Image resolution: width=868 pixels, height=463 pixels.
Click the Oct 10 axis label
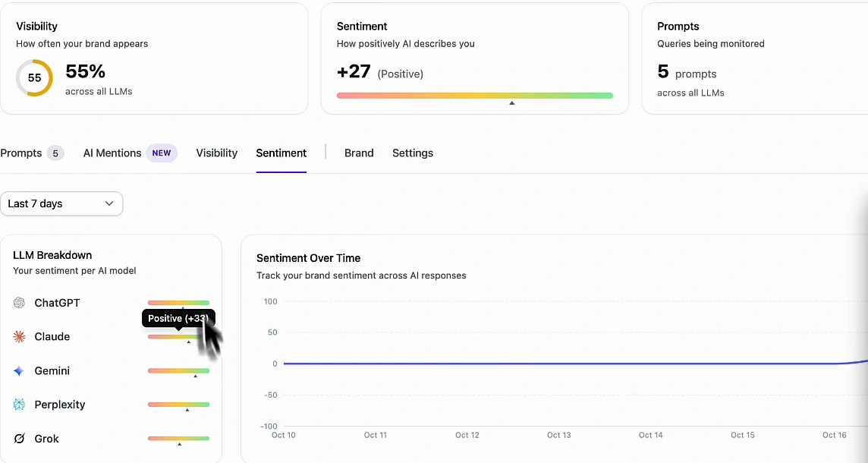pos(284,436)
